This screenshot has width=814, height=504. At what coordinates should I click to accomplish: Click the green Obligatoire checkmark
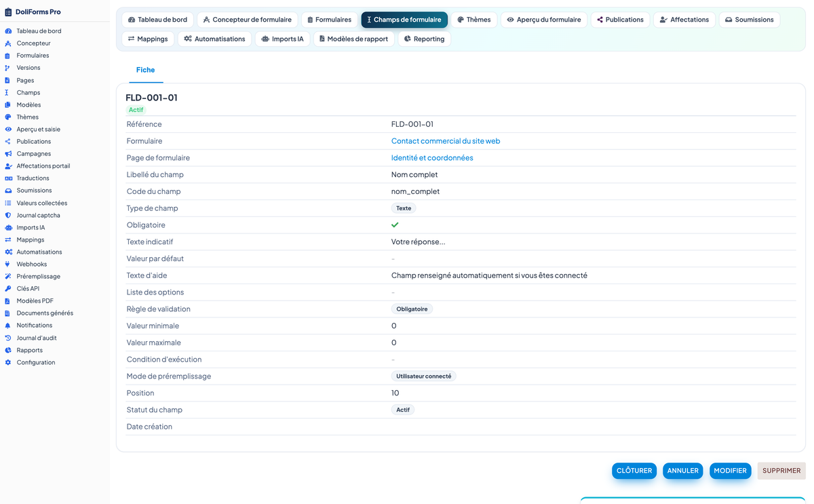[395, 225]
